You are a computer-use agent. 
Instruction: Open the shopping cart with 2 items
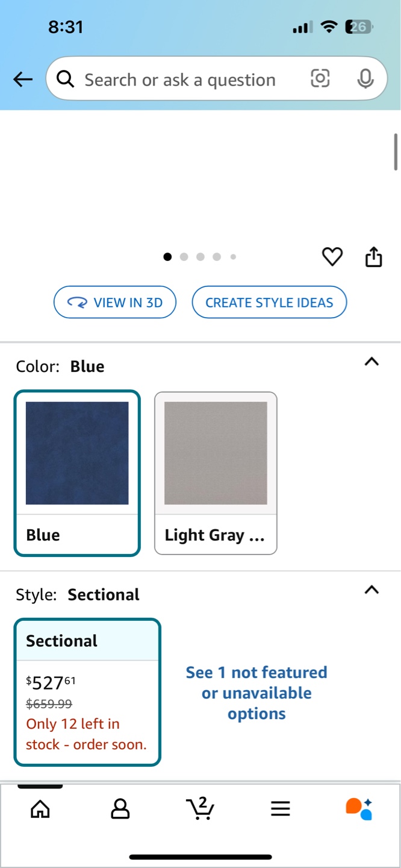coord(200,808)
